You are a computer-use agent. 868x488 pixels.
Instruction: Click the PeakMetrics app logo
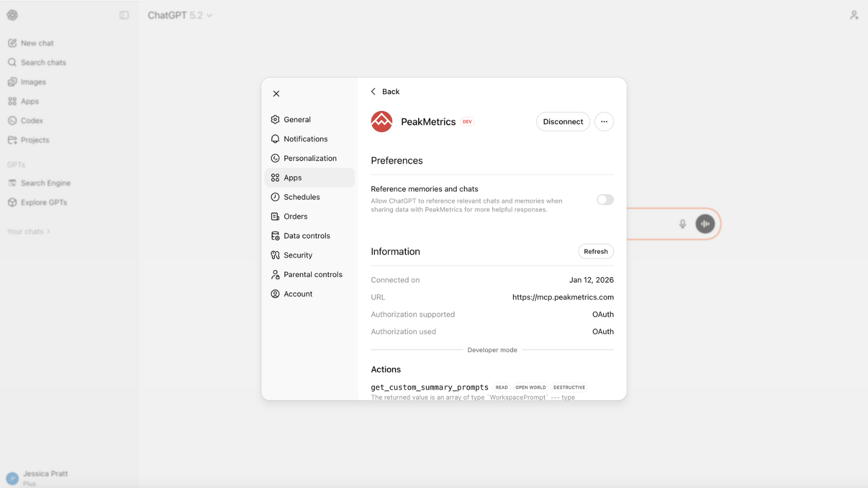coord(381,121)
